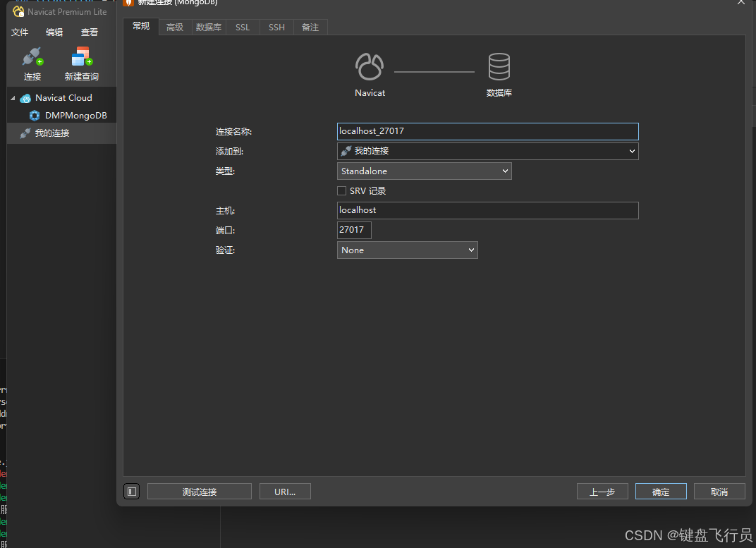Image resolution: width=756 pixels, height=548 pixels.
Task: Open the 类型 Standalone dropdown
Action: coord(425,171)
